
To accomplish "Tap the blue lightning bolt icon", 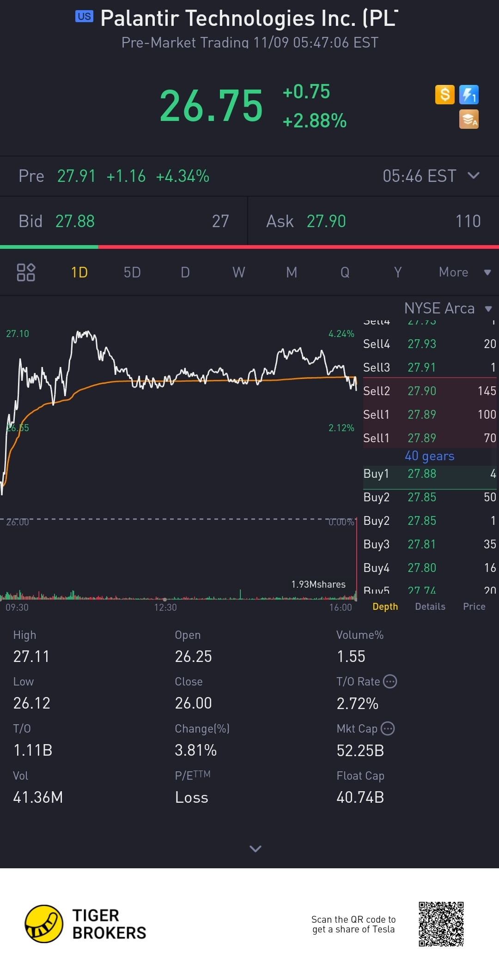I will (469, 95).
